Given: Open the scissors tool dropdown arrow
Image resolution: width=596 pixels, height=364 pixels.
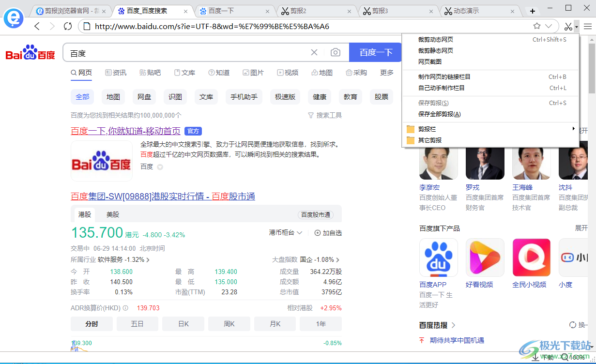Looking at the screenshot, I should click(576, 27).
